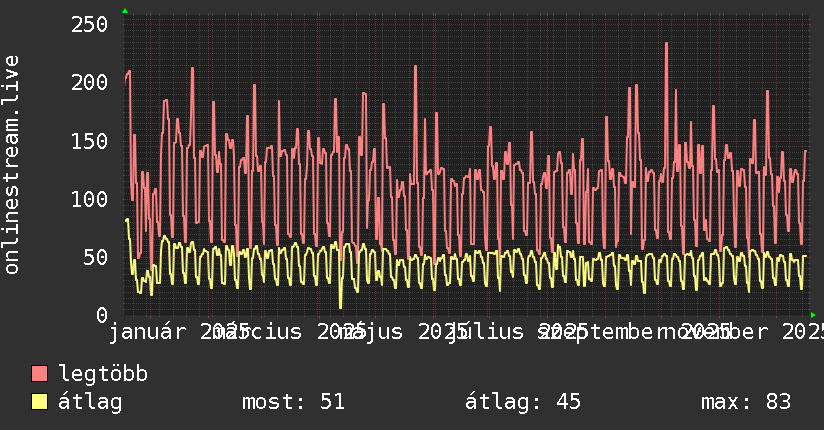Click the lowest yellow dip near zero
This screenshot has height=430, width=824.
pos(341,306)
